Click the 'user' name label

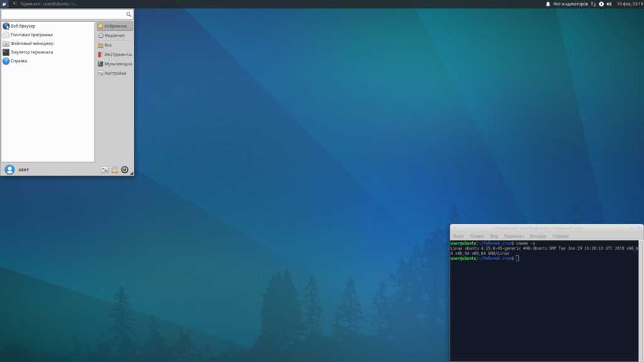23,170
